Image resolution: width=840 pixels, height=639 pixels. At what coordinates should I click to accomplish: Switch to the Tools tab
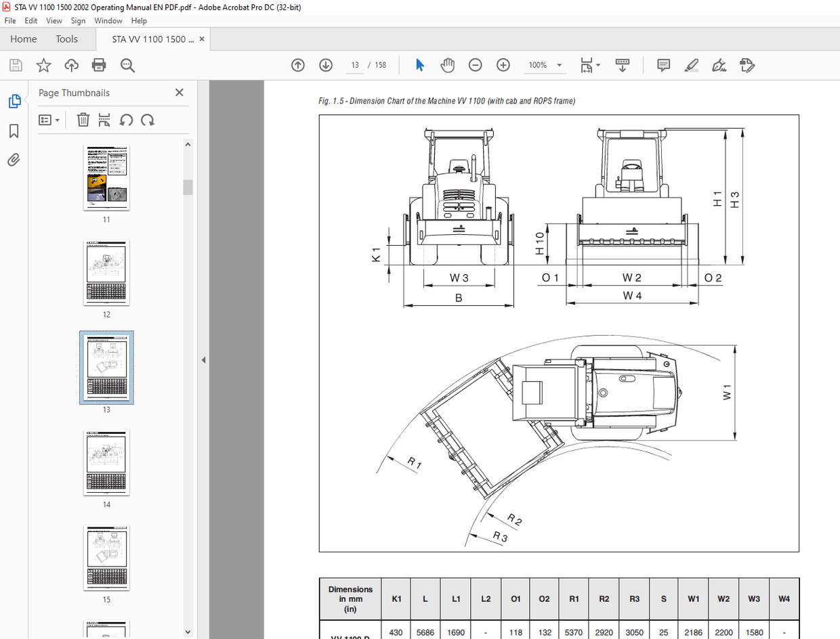pos(66,39)
